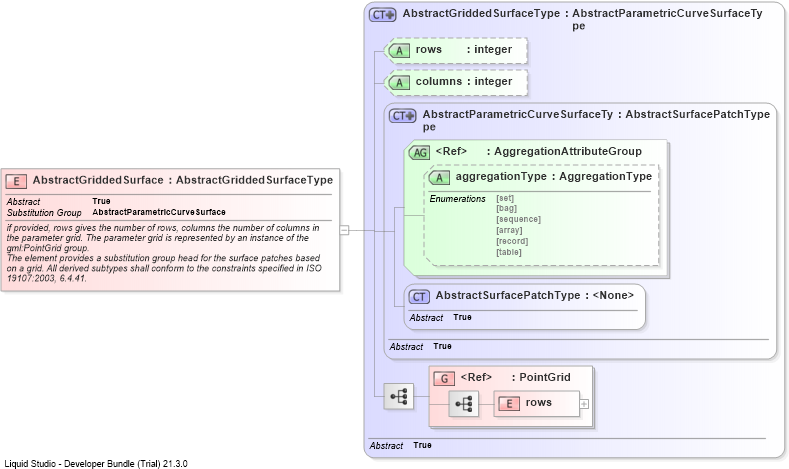This screenshot has width=789, height=469.
Task: Click the sequence icon inside PointGrid group
Action: (x=463, y=404)
